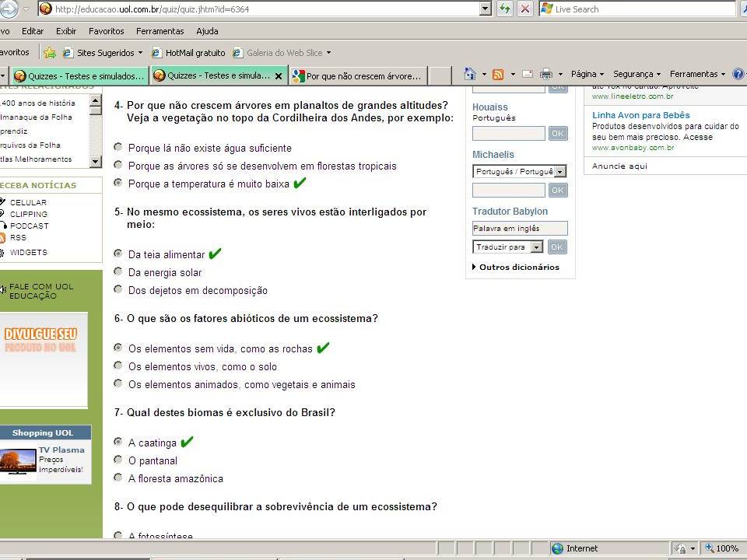Open Galeria do Web Slice dropdown

328,53
